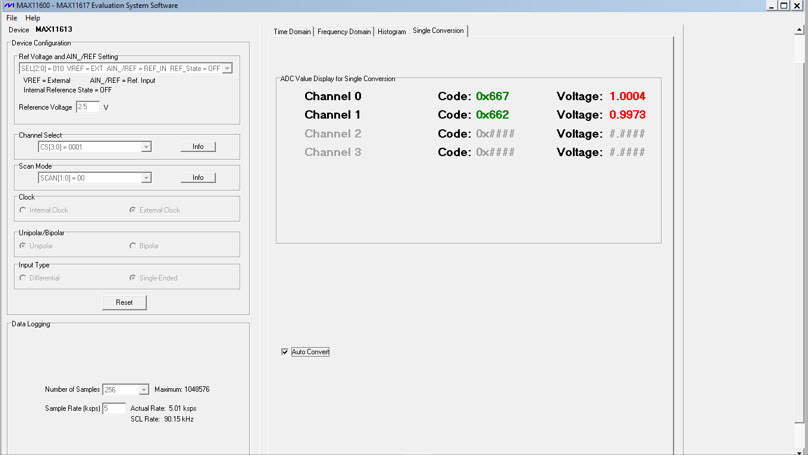This screenshot has height=455, width=808.
Task: Click Info button beside Scan Mode
Action: (x=198, y=178)
